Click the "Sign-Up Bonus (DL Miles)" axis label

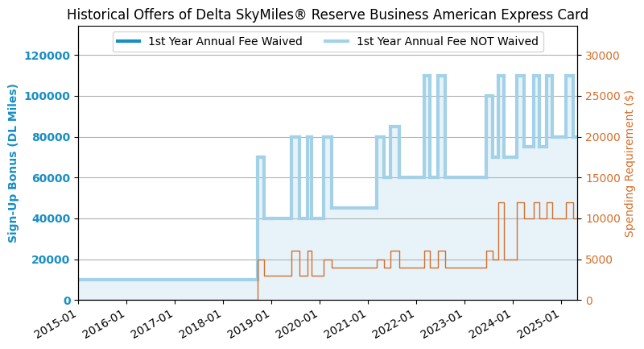click(14, 163)
